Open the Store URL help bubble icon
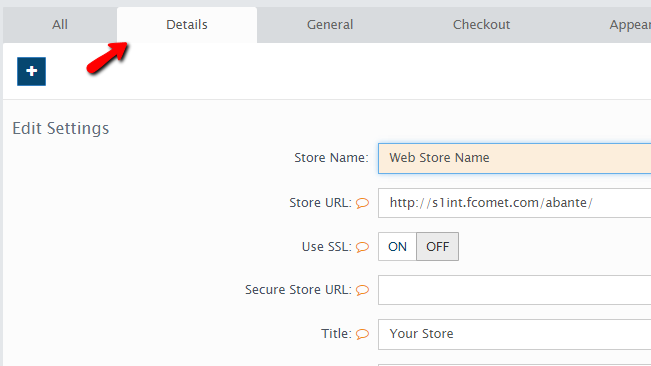The image size is (651, 366). (x=362, y=203)
